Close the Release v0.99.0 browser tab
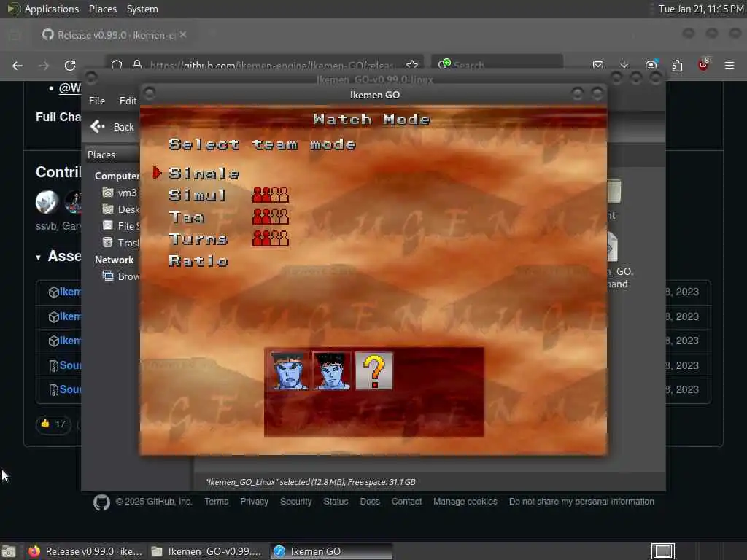The image size is (747, 560). pyautogui.click(x=183, y=35)
